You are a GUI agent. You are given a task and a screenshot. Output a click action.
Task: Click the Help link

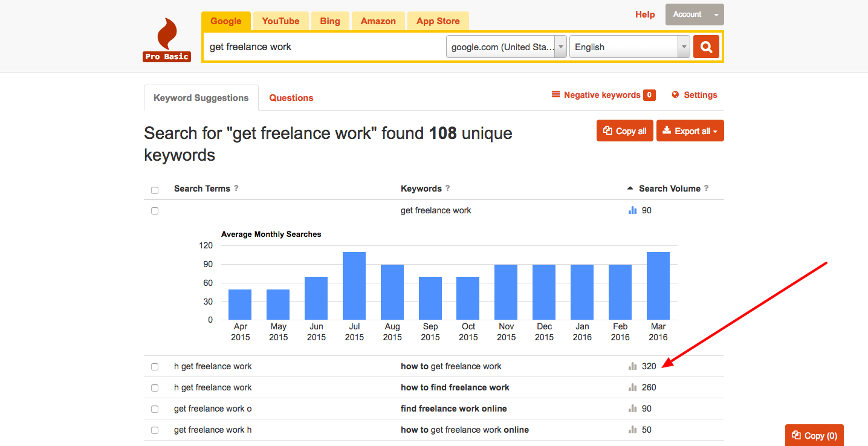coord(644,14)
